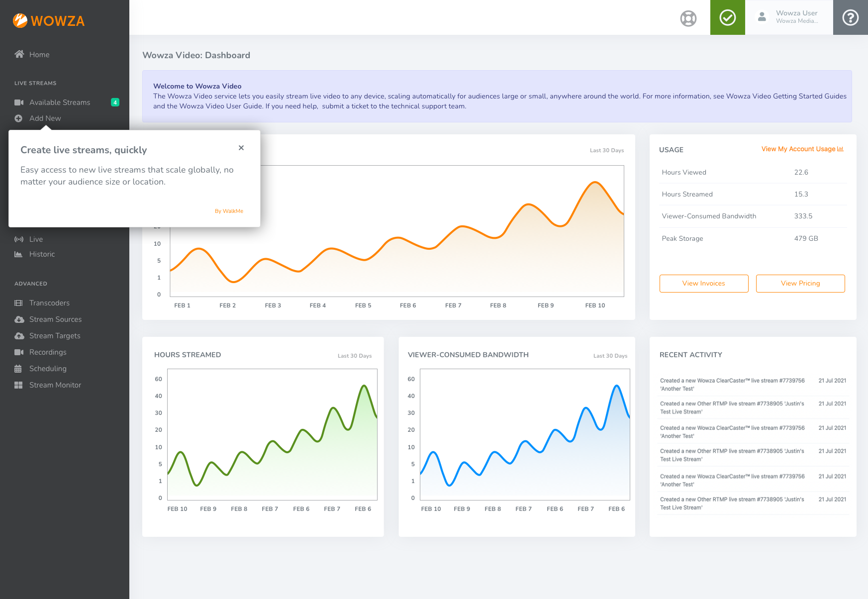The image size is (868, 599).
Task: Click the Historic chart icon
Action: coord(18,254)
